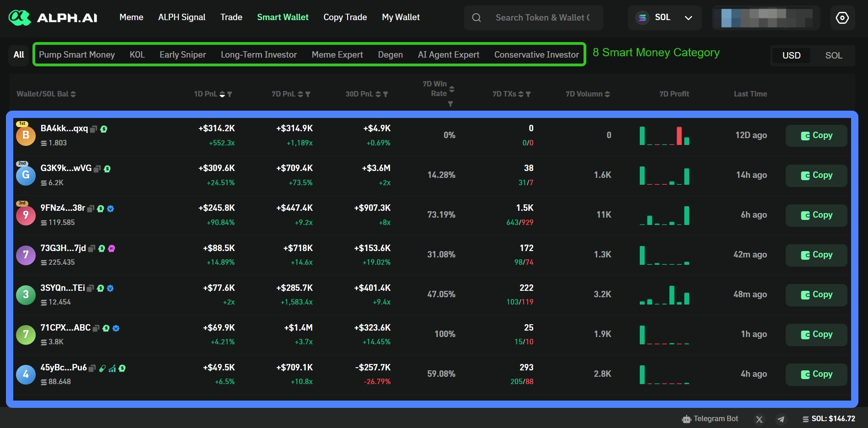Click the ALPH.AI logo
This screenshot has width=868, height=428.
[53, 18]
